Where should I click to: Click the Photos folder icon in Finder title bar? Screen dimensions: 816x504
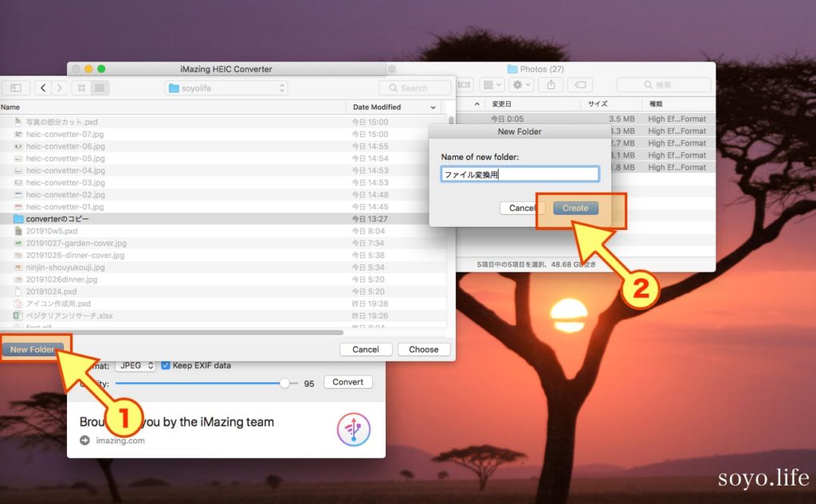(512, 69)
